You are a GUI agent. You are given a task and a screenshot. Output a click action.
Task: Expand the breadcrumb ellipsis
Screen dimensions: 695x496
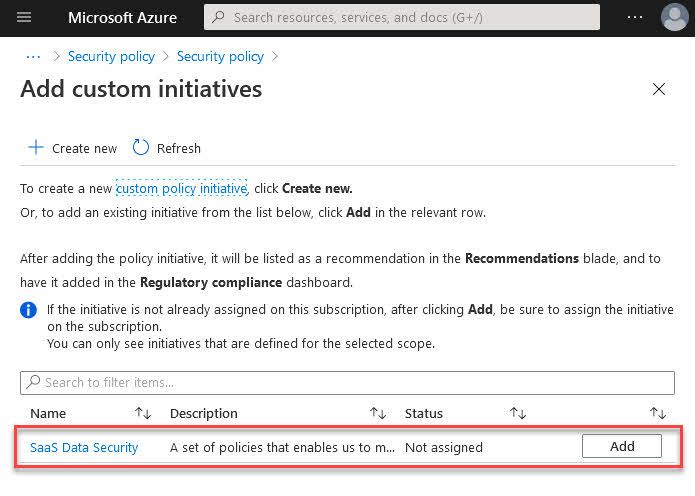[33, 56]
